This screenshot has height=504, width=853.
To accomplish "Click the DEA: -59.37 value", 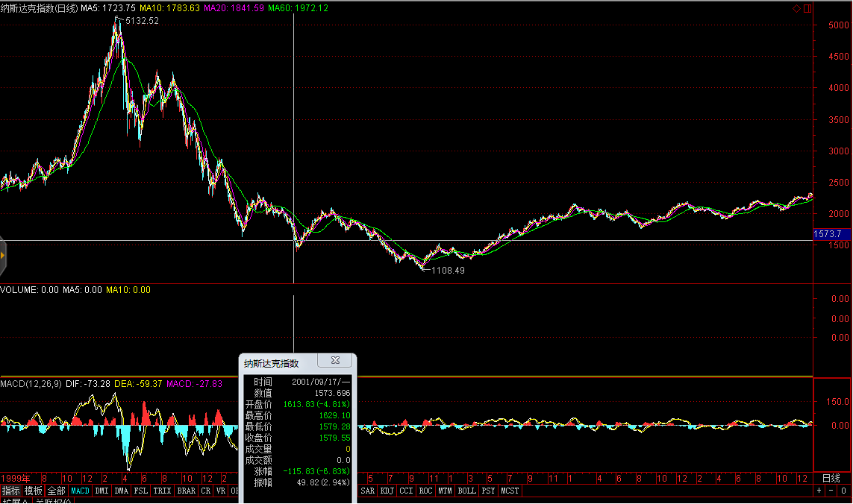I will 138,384.
